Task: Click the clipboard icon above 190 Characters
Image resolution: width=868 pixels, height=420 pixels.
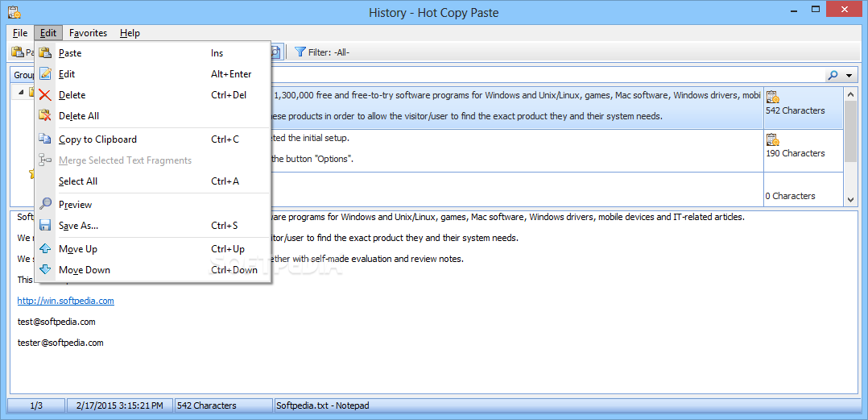Action: pos(773,139)
